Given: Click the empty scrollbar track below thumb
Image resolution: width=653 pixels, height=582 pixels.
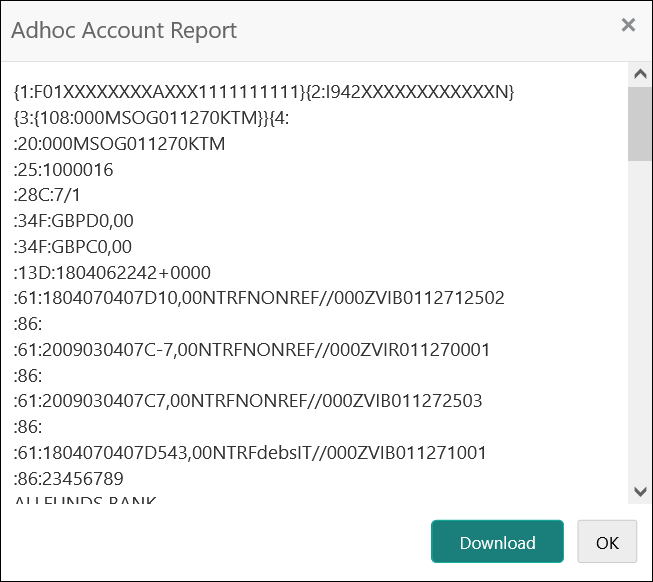Looking at the screenshot, I should pos(640,320).
